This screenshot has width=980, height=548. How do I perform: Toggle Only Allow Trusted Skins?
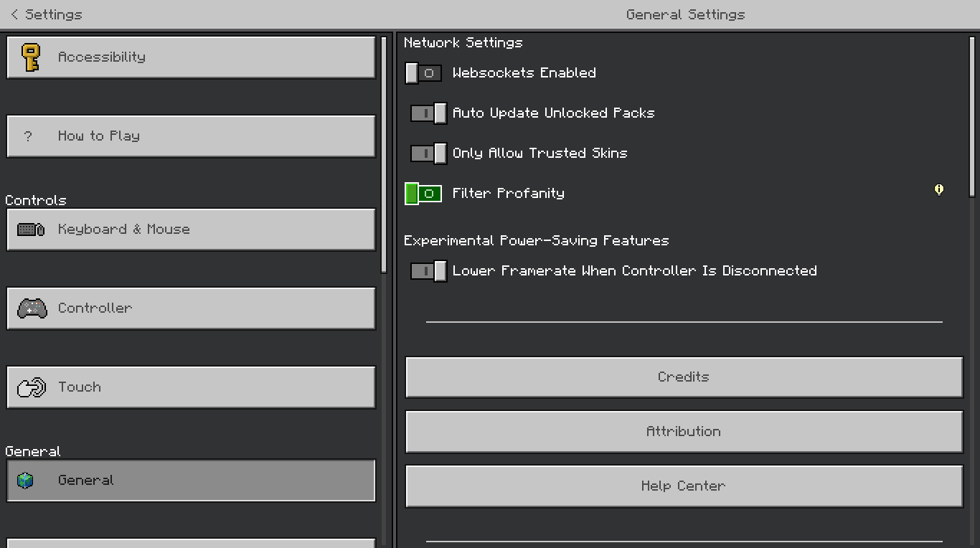(x=428, y=153)
